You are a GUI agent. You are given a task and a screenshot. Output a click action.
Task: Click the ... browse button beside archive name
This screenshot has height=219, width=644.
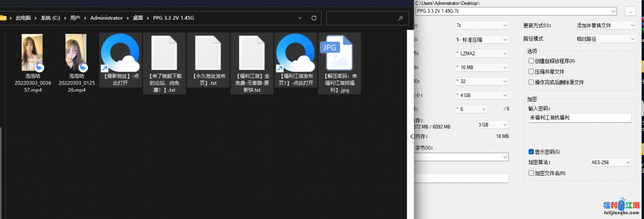click(630, 11)
